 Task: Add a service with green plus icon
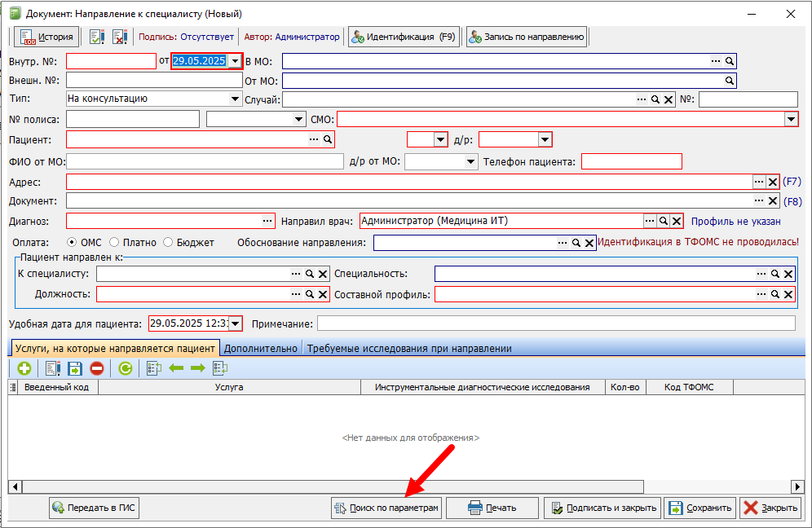coord(24,368)
